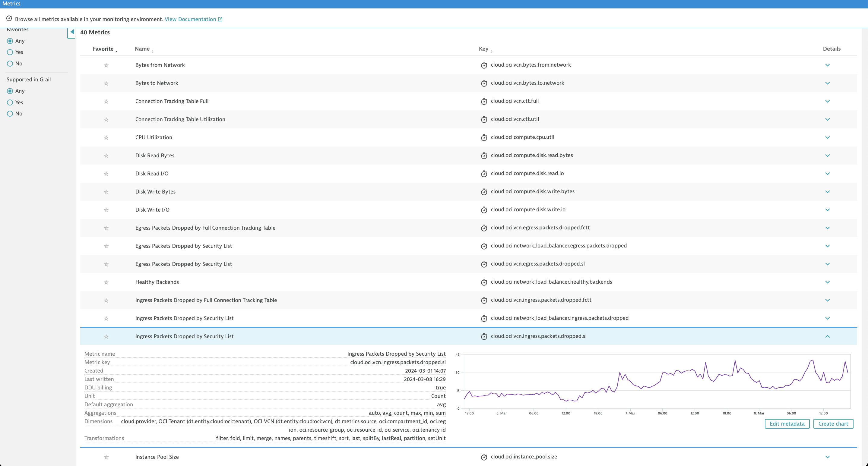The height and width of the screenshot is (466, 868).
Task: Click the stopwatch icon before Browse all metrics
Action: coord(9,18)
